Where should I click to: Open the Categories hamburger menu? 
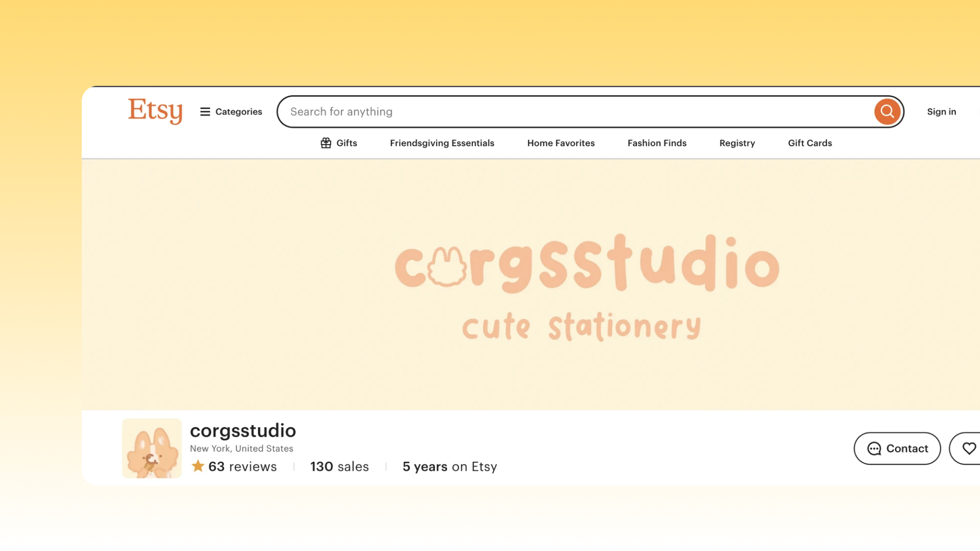pos(231,112)
